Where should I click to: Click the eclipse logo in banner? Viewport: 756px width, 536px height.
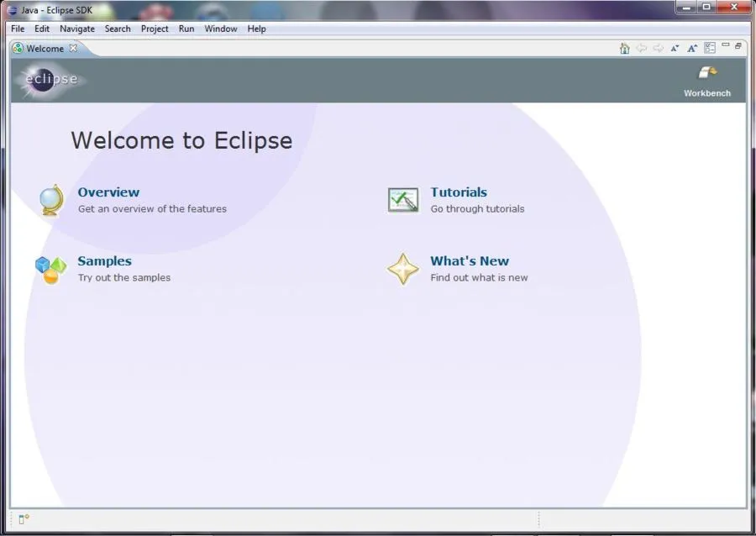click(50, 80)
